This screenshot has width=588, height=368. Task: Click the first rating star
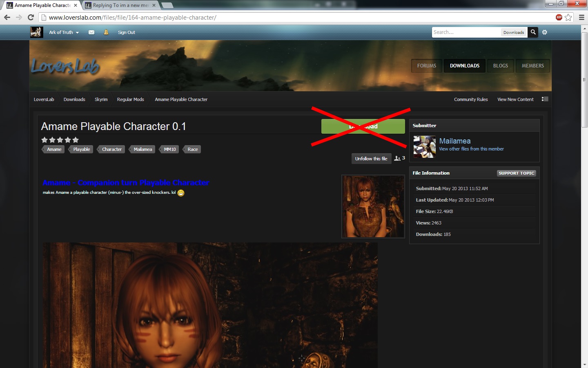(x=45, y=140)
